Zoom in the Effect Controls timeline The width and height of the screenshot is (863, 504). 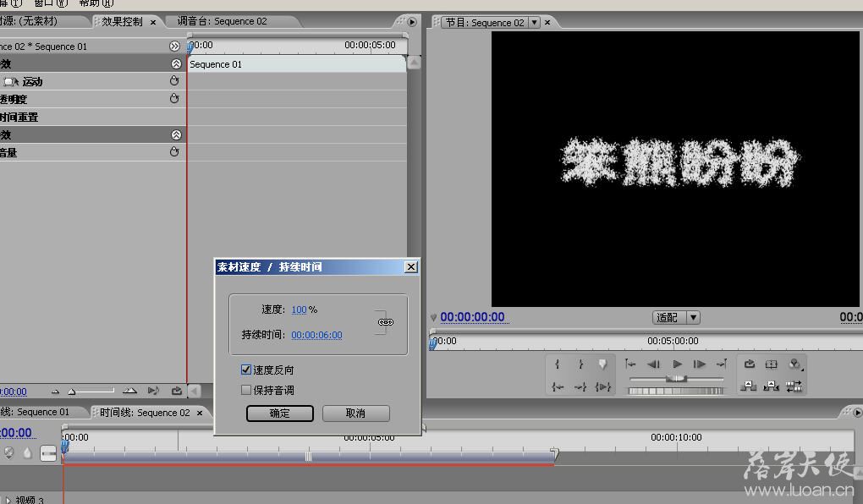point(130,391)
